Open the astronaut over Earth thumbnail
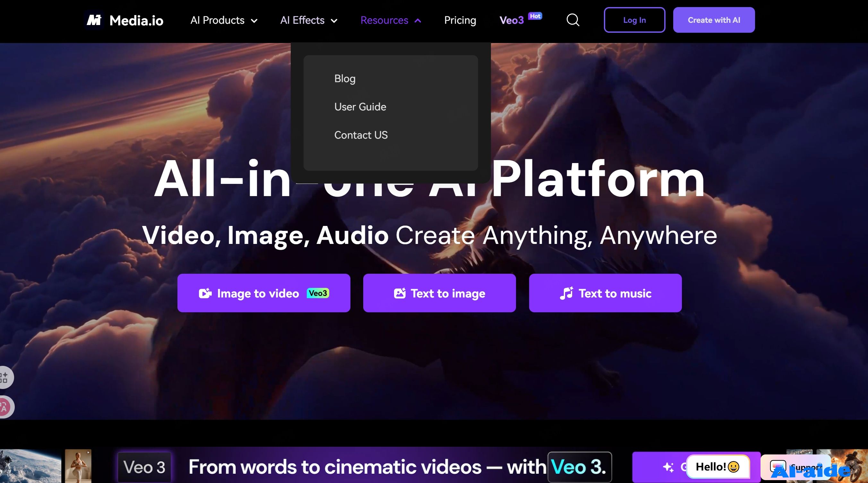The width and height of the screenshot is (868, 483). (31, 466)
